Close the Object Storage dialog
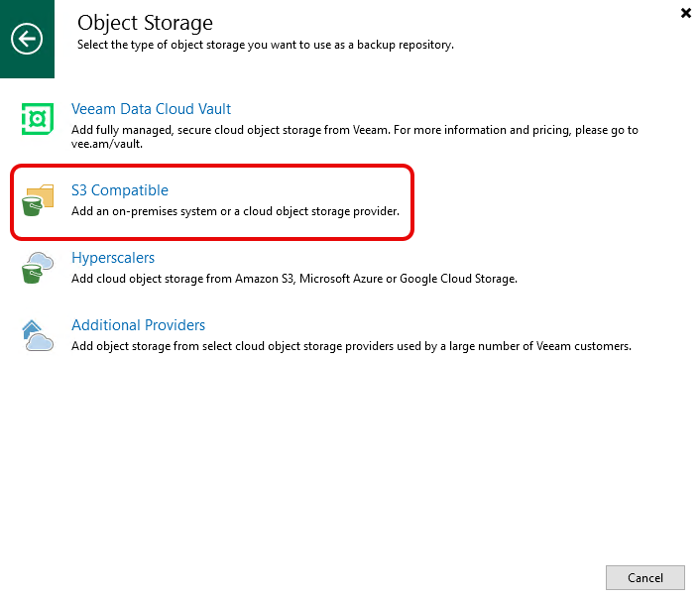700x599 pixels. click(x=686, y=13)
